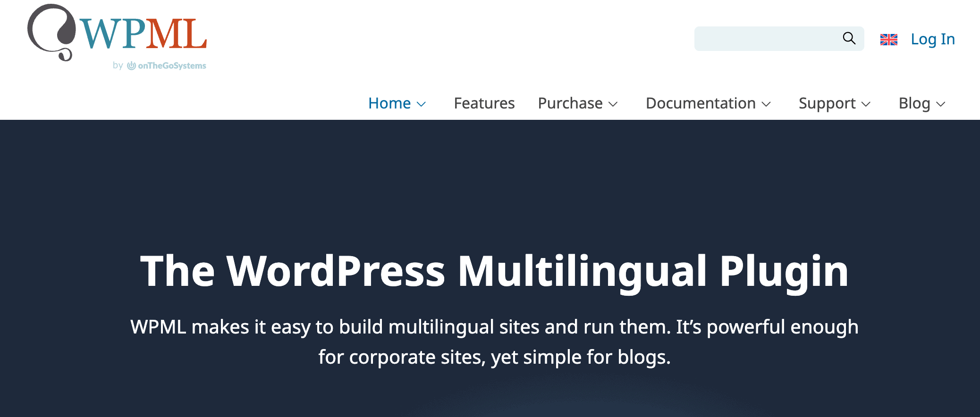Open the Blog menu item
The width and height of the screenshot is (980, 417).
click(x=914, y=103)
